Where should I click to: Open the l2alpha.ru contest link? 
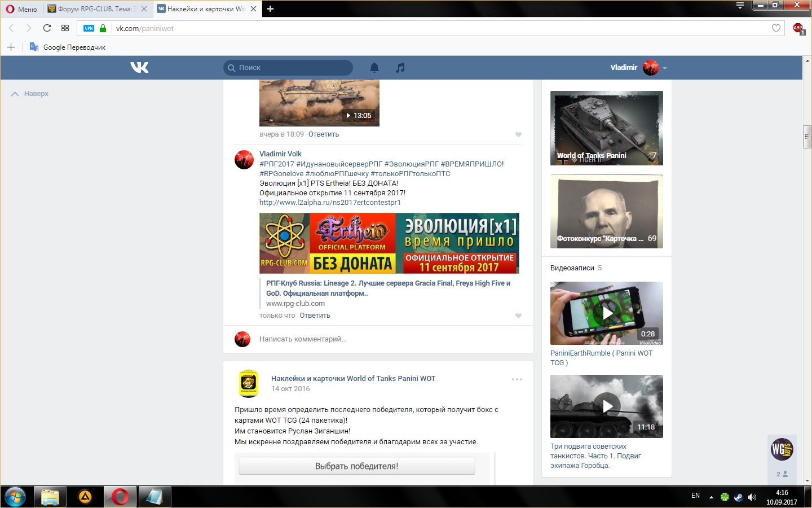(x=330, y=202)
